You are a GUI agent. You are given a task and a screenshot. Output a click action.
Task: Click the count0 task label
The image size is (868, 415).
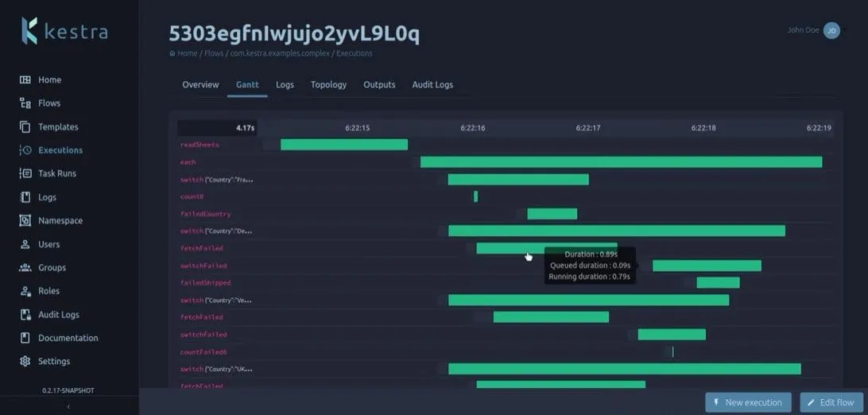coord(192,196)
